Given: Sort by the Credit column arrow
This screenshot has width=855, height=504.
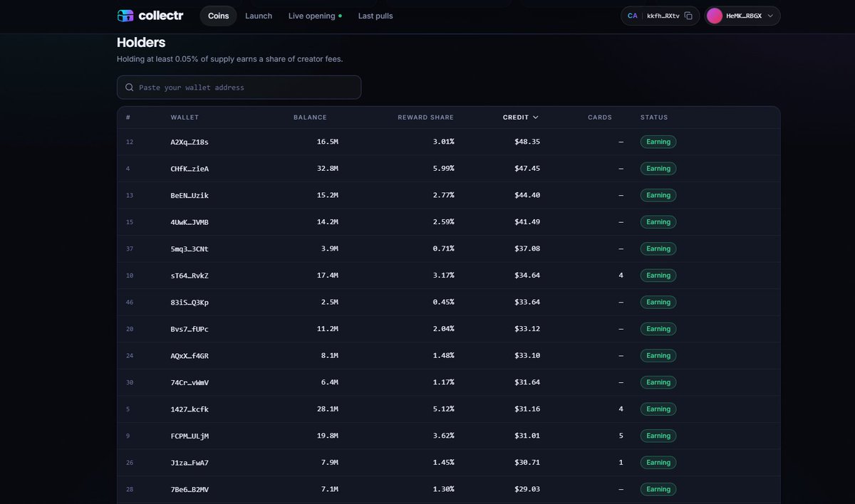Looking at the screenshot, I should tap(536, 117).
